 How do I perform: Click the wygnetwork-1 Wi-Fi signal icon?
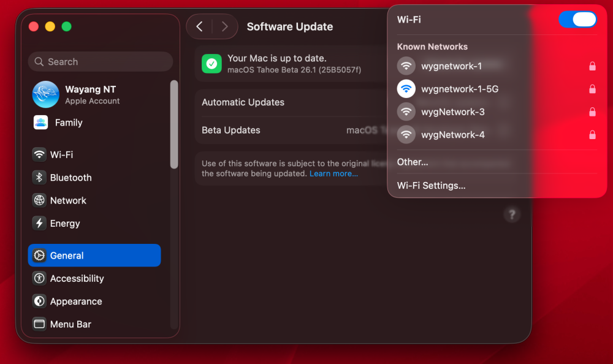click(x=406, y=66)
